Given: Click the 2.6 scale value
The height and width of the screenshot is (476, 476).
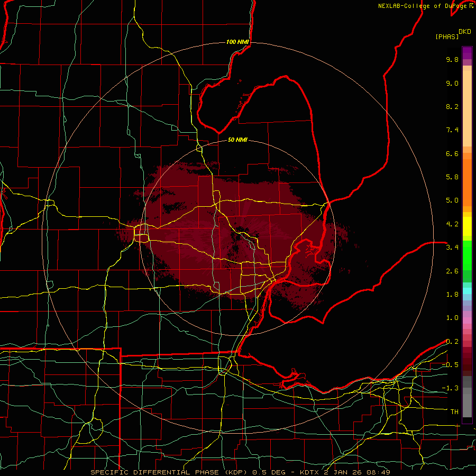Looking at the screenshot, I should tap(452, 271).
